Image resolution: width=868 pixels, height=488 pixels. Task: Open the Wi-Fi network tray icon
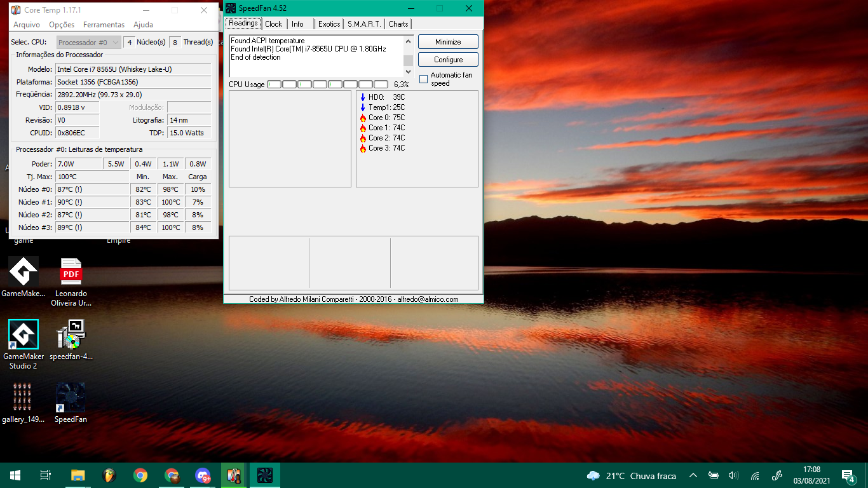click(x=755, y=475)
